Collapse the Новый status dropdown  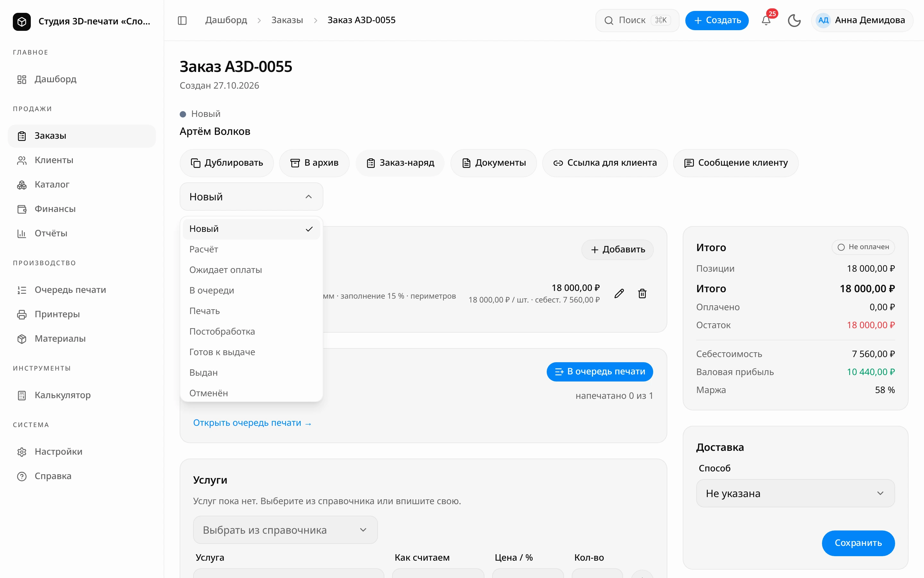(x=251, y=197)
